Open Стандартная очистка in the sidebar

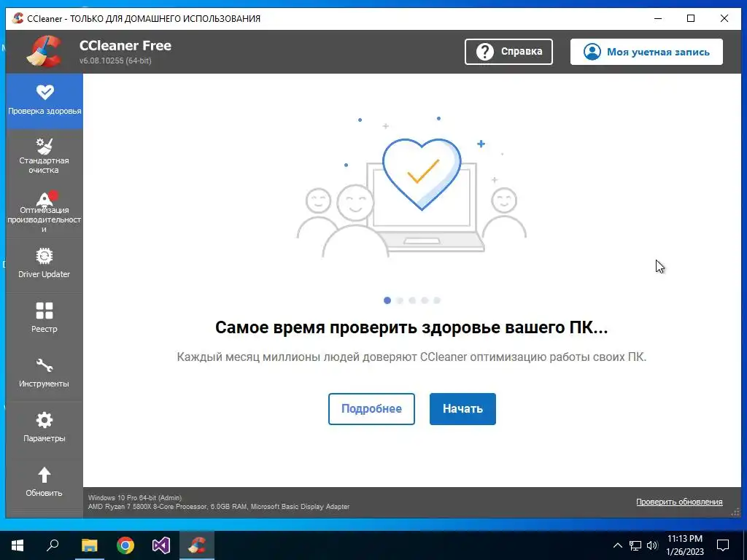click(44, 156)
